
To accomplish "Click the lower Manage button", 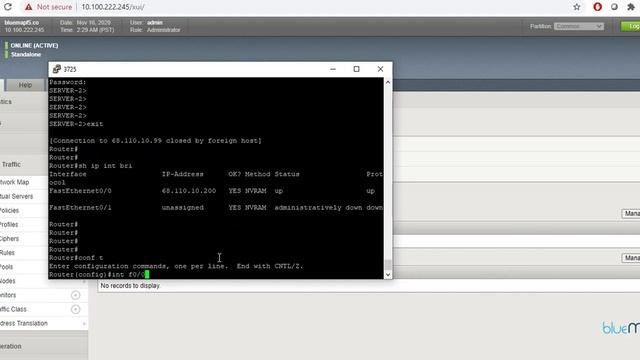I will click(631, 258).
